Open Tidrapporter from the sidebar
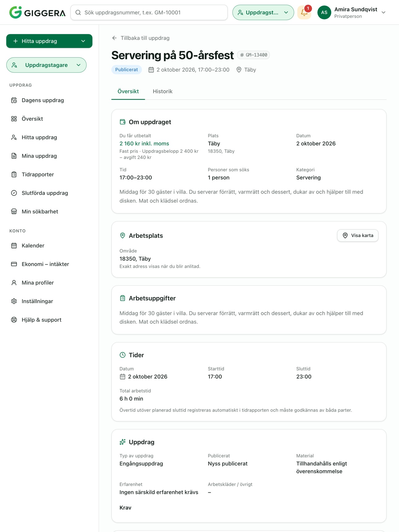The height and width of the screenshot is (532, 399). click(49, 174)
